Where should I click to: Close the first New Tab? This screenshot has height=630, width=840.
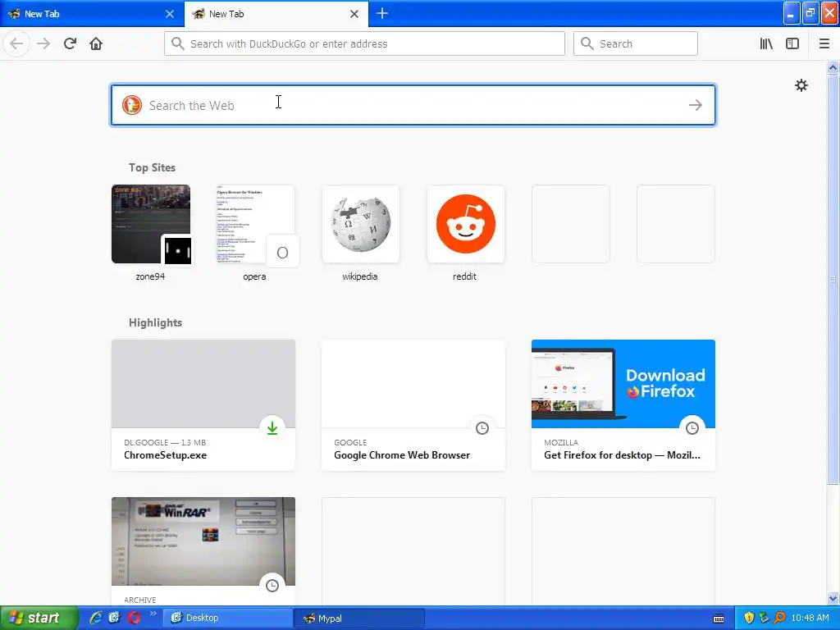(x=169, y=14)
